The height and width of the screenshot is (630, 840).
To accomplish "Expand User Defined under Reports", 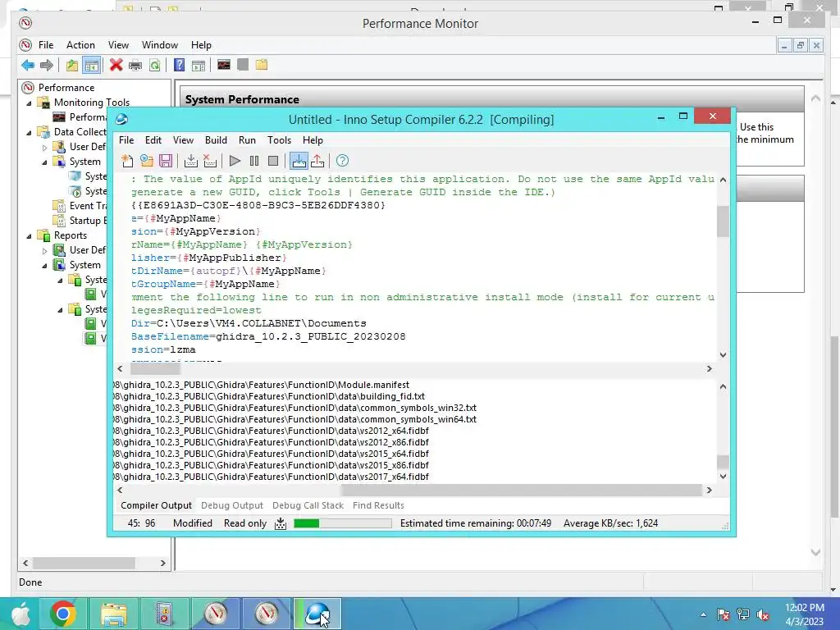I will pyautogui.click(x=45, y=251).
